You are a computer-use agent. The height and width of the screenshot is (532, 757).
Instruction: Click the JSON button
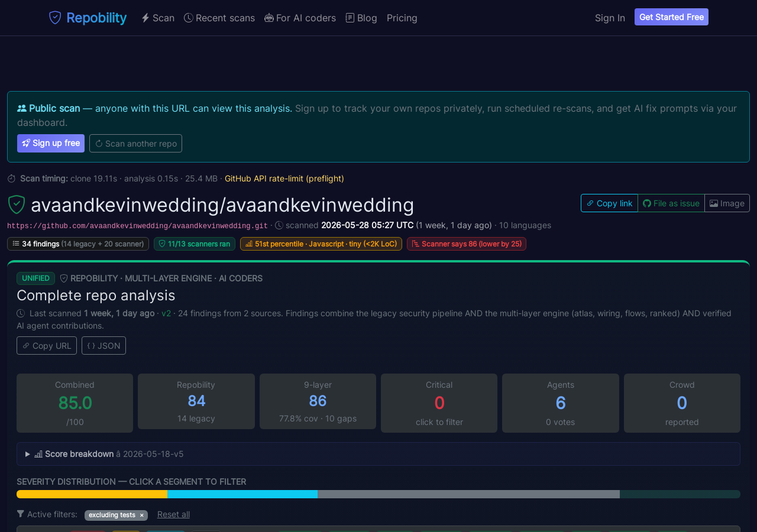(103, 345)
